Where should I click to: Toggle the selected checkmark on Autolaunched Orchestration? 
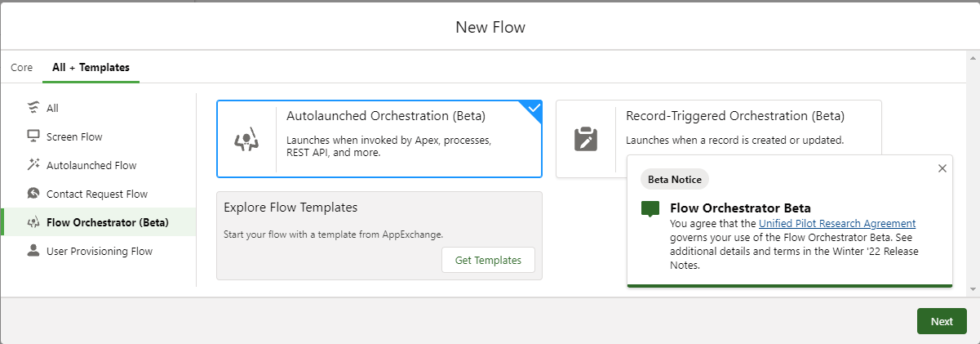[x=534, y=108]
